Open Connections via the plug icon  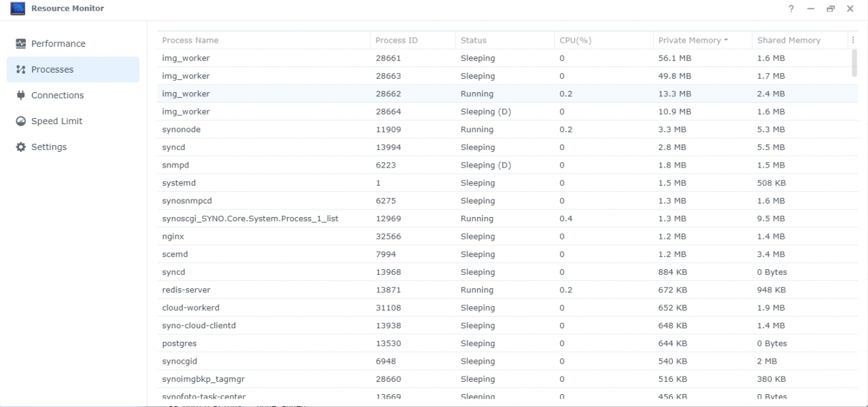point(20,95)
